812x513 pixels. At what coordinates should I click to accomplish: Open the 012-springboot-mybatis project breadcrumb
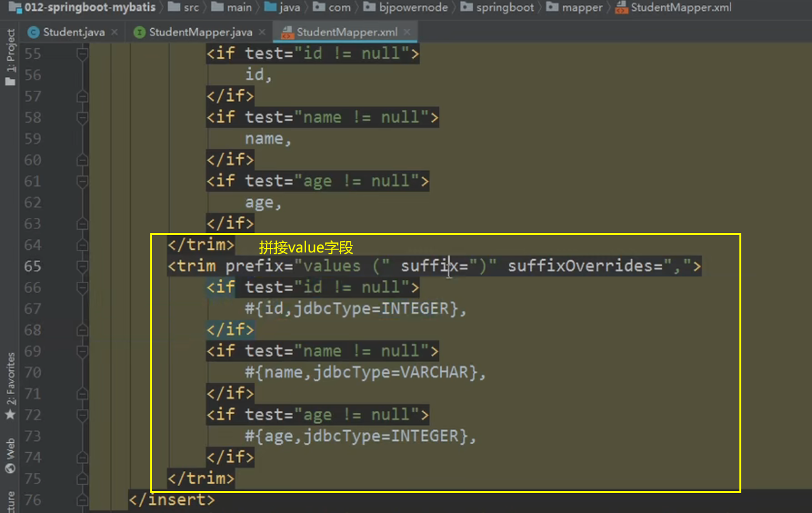(x=81, y=8)
